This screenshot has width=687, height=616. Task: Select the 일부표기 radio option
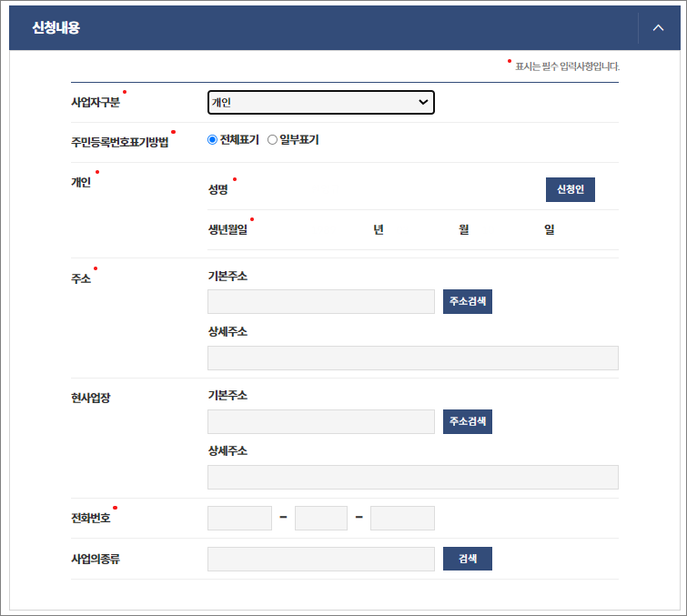[x=272, y=140]
